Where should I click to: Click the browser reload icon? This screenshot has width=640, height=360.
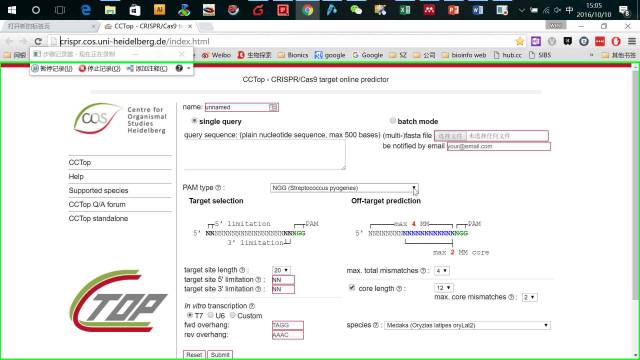38,41
